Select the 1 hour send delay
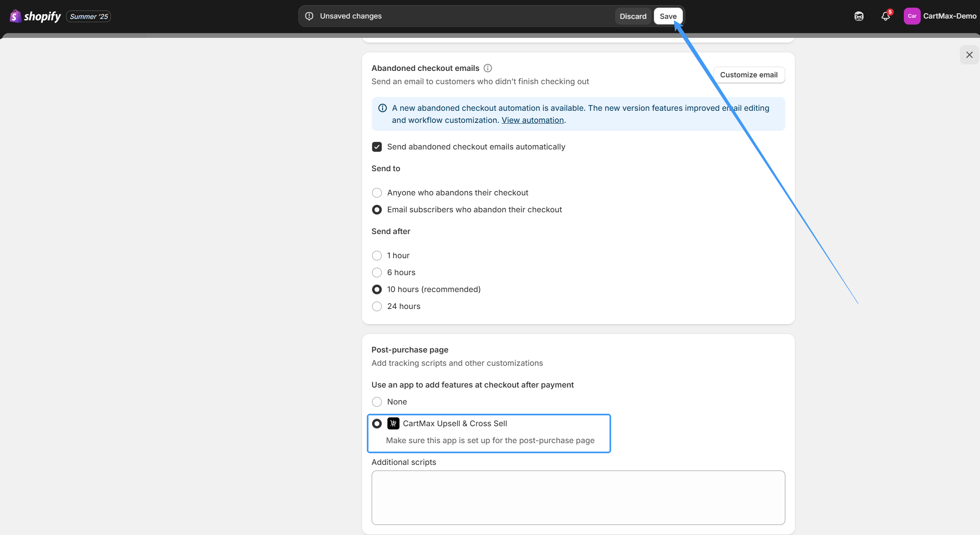The image size is (980, 535). (377, 255)
